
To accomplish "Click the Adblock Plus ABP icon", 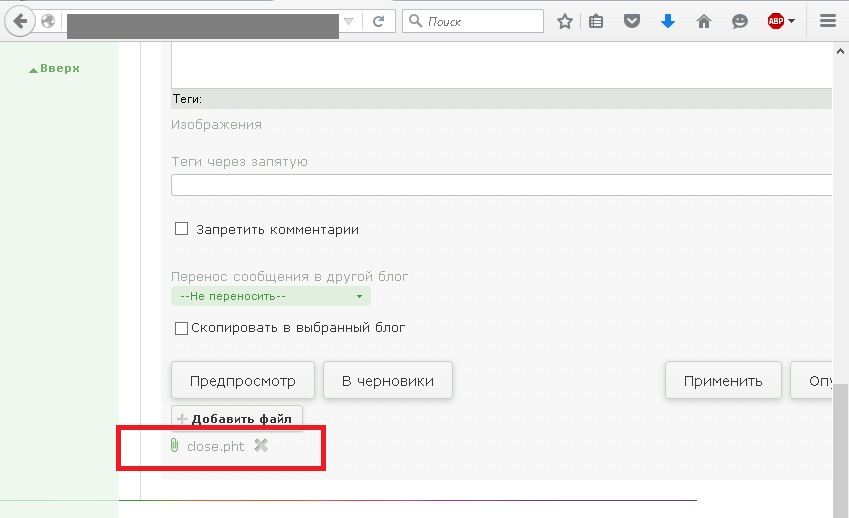I will point(776,22).
